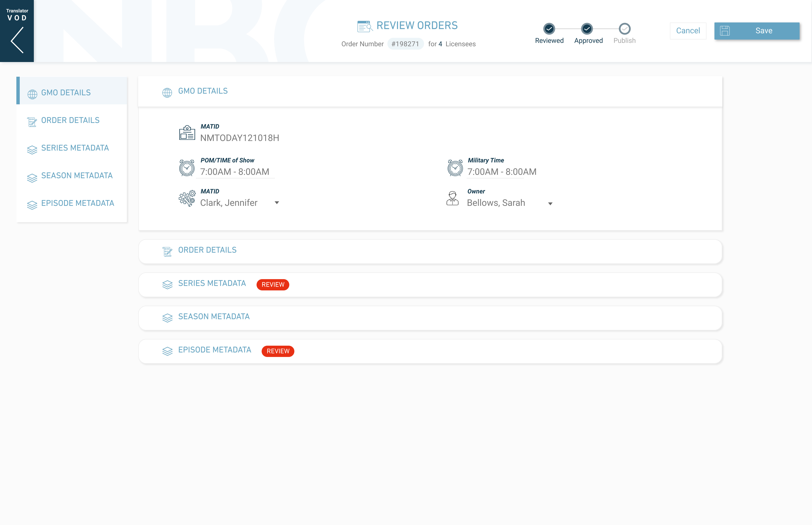This screenshot has height=525, width=812.
Task: Click the POM/TIME of Show alarm clock icon
Action: 187,168
